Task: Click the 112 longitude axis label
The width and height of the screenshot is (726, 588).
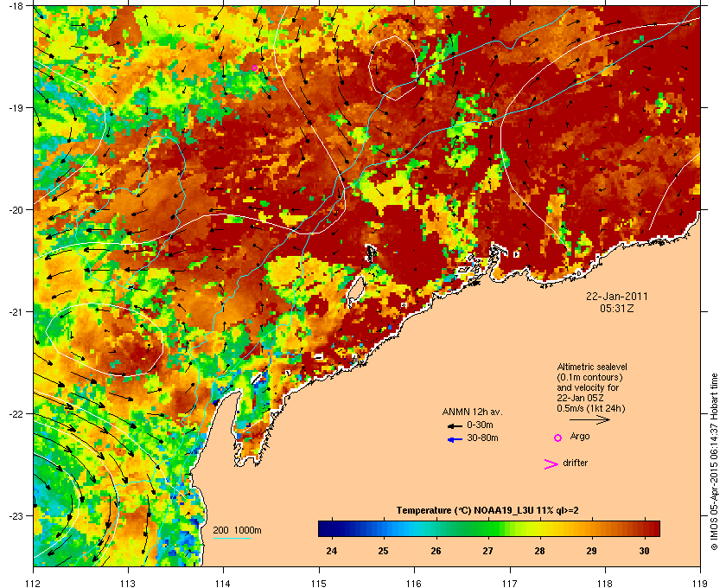Action: (34, 584)
